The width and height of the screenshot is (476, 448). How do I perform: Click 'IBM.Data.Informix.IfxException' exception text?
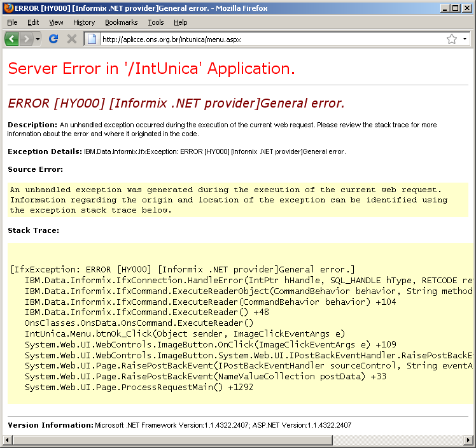pyautogui.click(x=131, y=151)
